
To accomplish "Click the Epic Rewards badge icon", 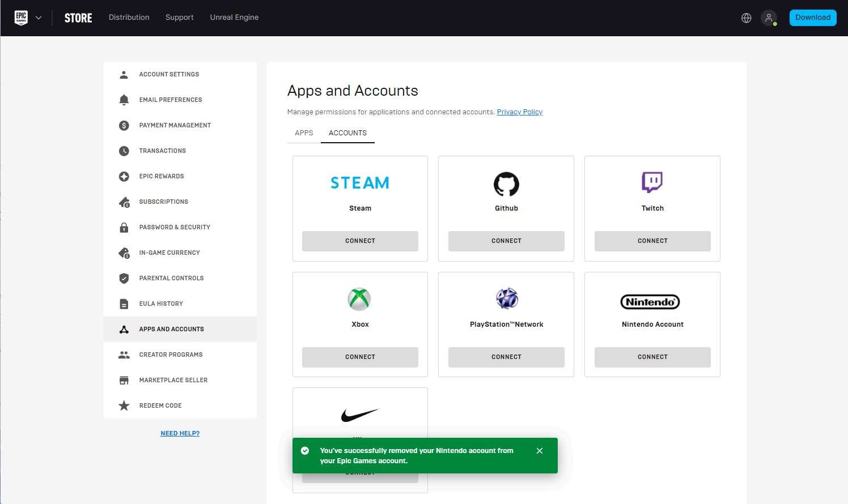I will pyautogui.click(x=124, y=176).
